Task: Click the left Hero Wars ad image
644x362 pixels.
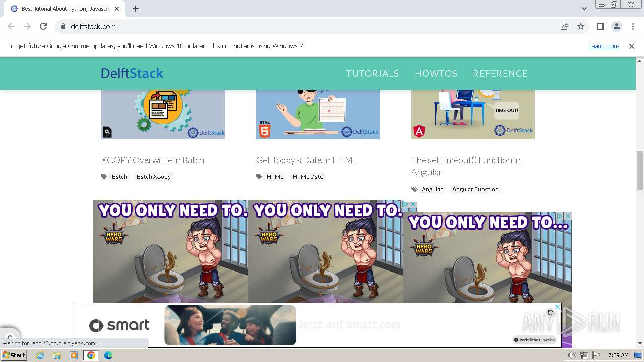Action: tap(171, 251)
